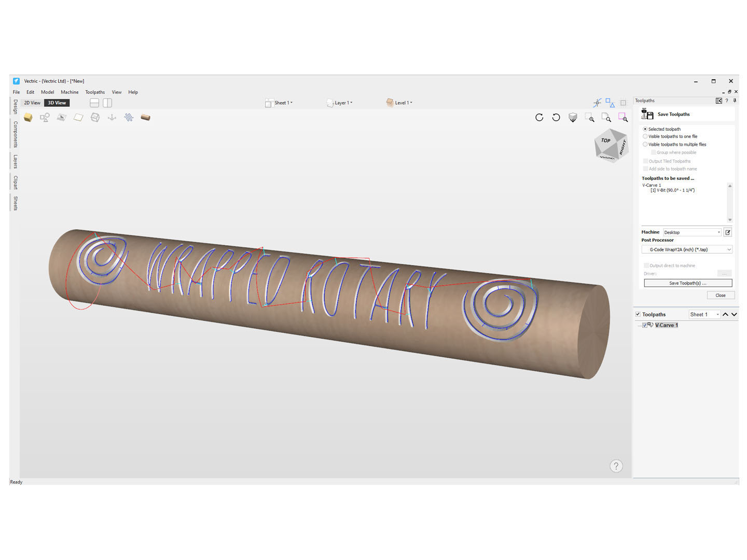Tick Output direct to machine checkbox
The height and width of the screenshot is (560, 747).
pyautogui.click(x=646, y=265)
